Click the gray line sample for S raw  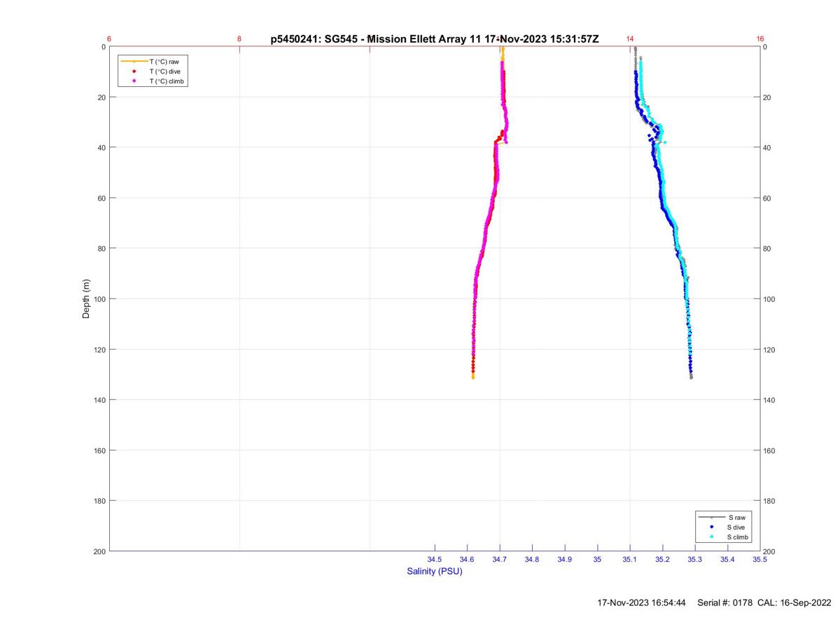click(x=712, y=517)
